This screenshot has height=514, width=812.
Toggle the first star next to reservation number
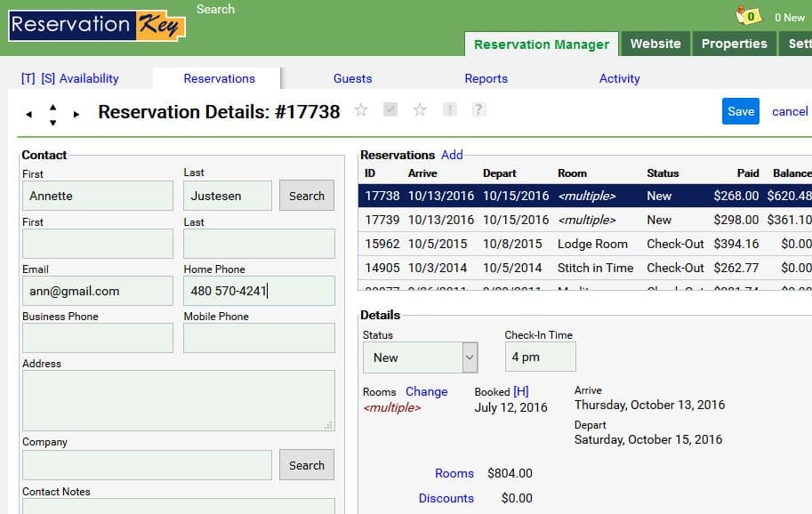pos(361,110)
